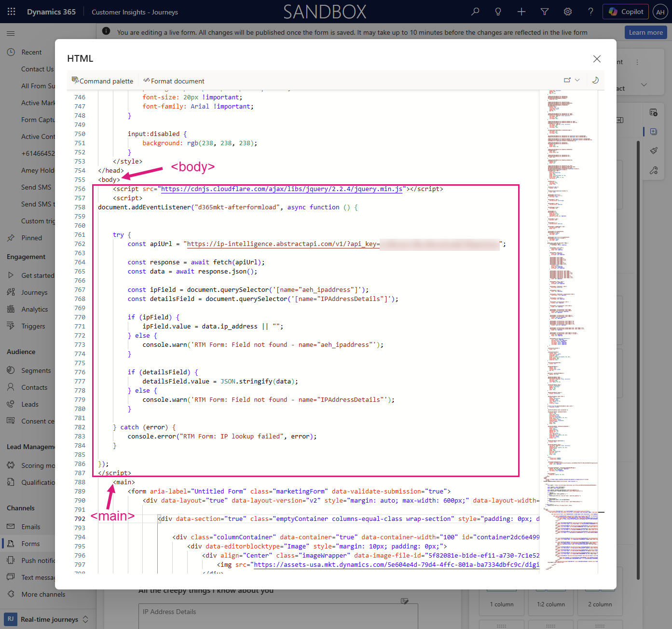672x629 pixels.
Task: Open the Dynamics 365 app launcher grid
Action: tap(12, 12)
